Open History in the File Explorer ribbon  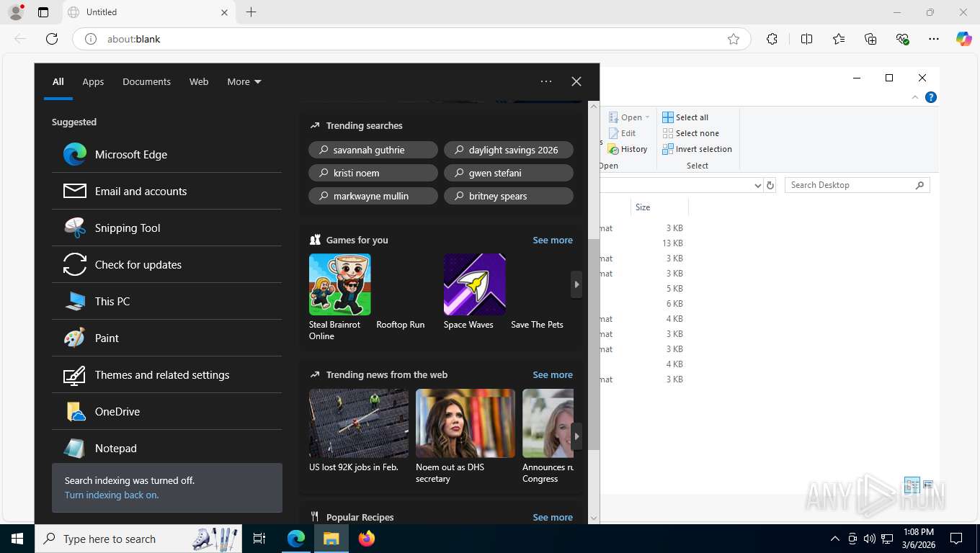pyautogui.click(x=628, y=149)
